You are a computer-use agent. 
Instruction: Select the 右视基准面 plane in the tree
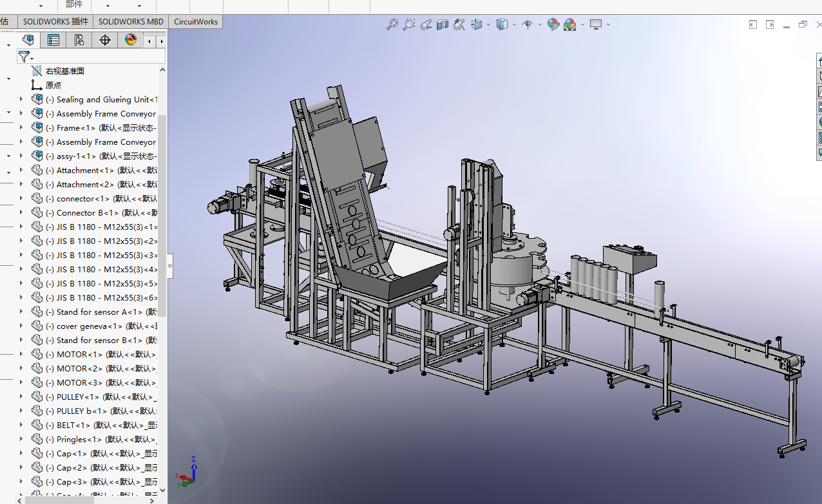(x=65, y=71)
